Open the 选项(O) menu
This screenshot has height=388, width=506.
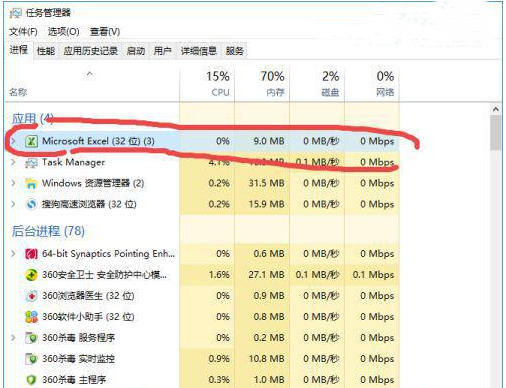[63, 32]
